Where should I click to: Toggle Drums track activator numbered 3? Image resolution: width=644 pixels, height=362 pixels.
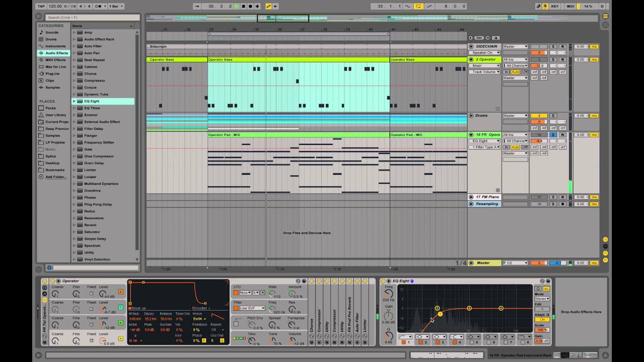(539, 116)
